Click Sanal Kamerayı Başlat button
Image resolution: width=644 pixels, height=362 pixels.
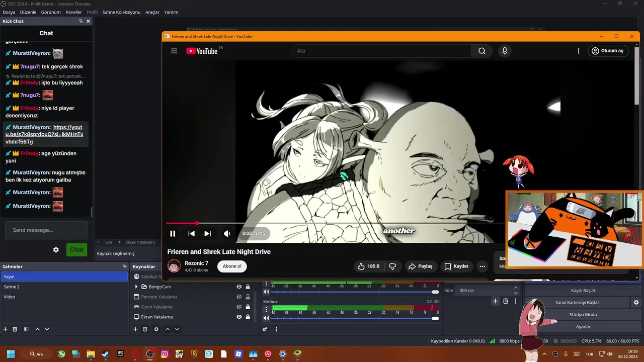pos(577,303)
